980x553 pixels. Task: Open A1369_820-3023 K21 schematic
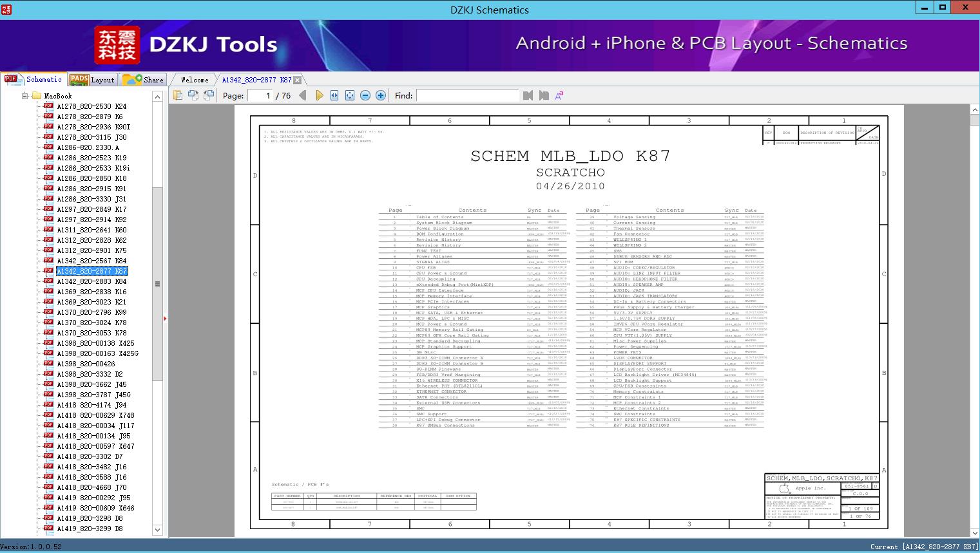[91, 302]
